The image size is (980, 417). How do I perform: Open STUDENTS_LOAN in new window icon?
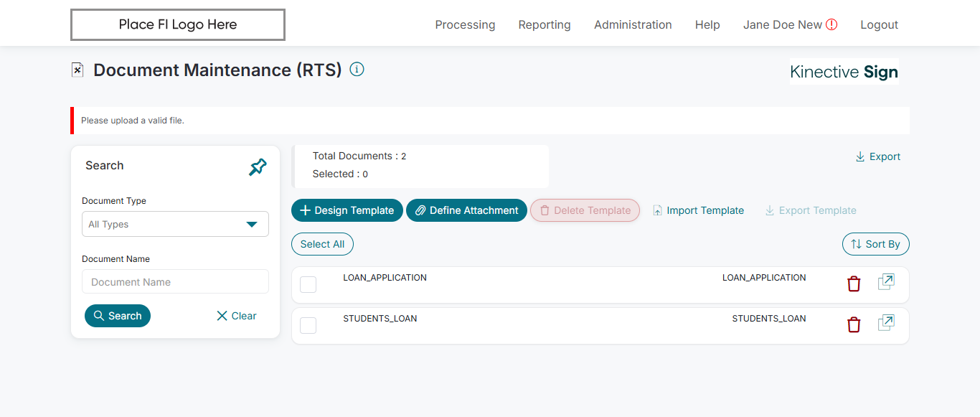[x=886, y=324]
